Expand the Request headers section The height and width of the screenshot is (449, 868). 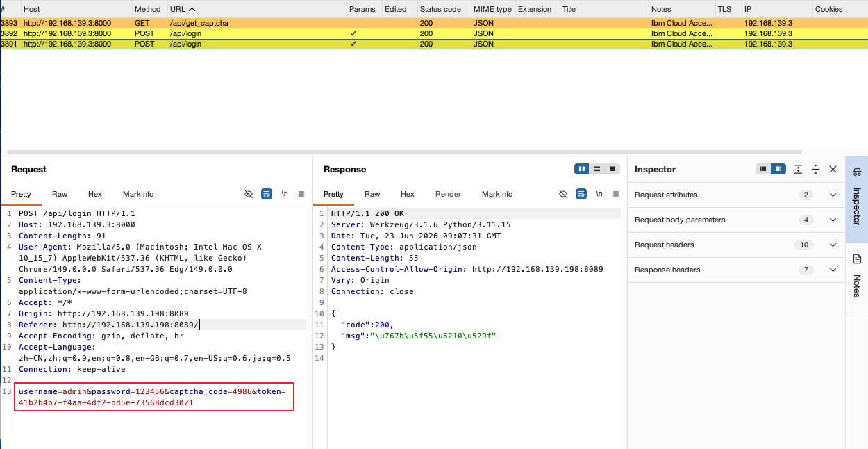click(x=736, y=245)
